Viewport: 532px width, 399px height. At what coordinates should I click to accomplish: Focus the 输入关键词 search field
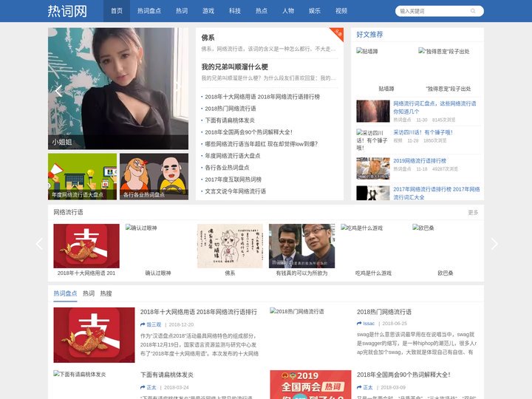point(432,11)
